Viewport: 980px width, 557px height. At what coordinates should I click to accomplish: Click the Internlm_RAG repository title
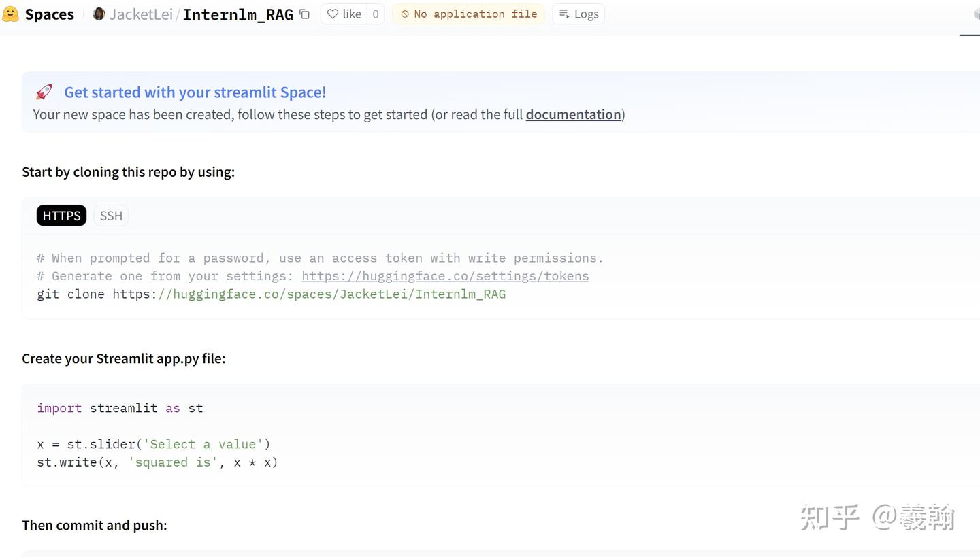(x=238, y=14)
